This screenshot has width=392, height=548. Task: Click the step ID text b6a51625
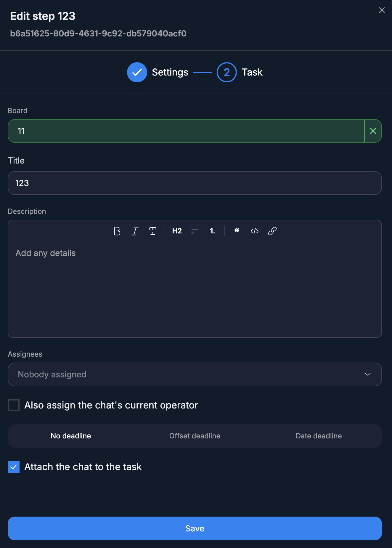[x=98, y=33]
